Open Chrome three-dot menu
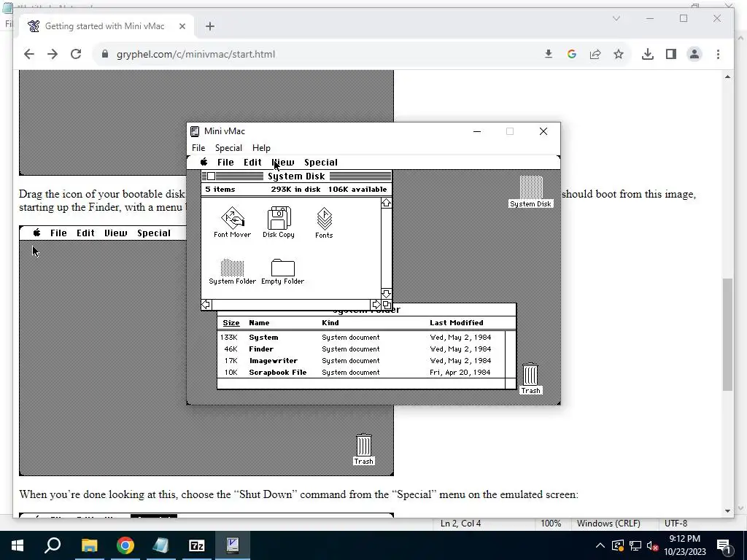This screenshot has width=747, height=560. point(718,54)
